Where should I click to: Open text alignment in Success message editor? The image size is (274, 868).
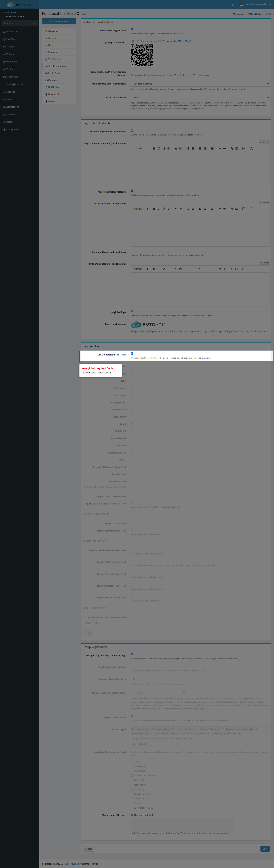coord(212,209)
